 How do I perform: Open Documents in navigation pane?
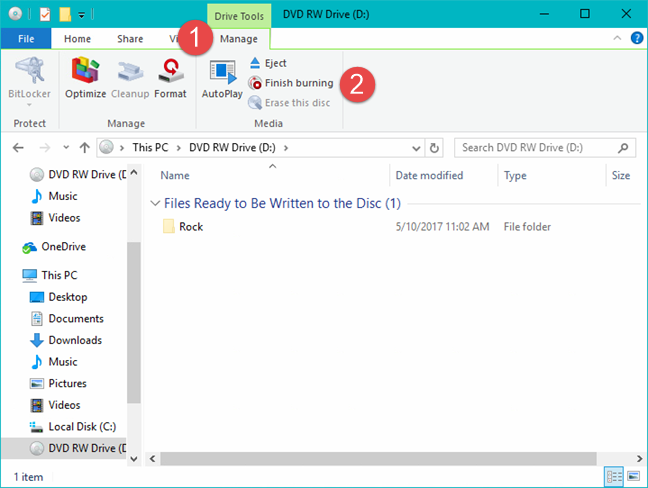pos(67,319)
